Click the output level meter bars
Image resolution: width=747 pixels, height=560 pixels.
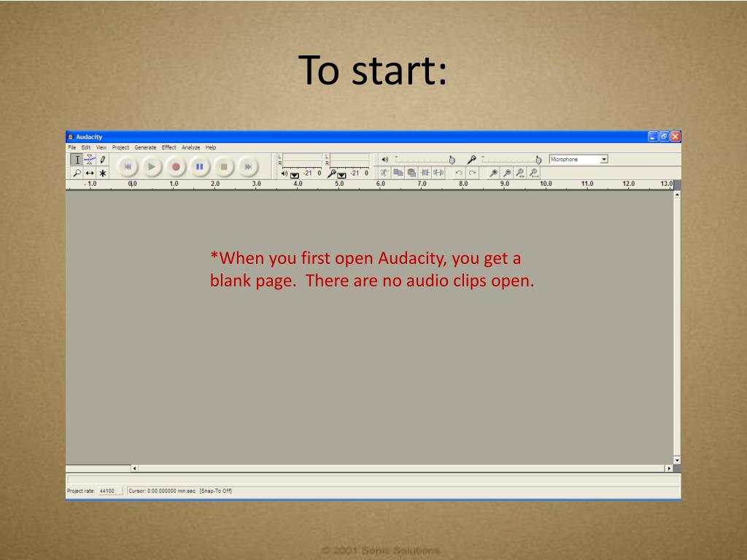pyautogui.click(x=302, y=160)
